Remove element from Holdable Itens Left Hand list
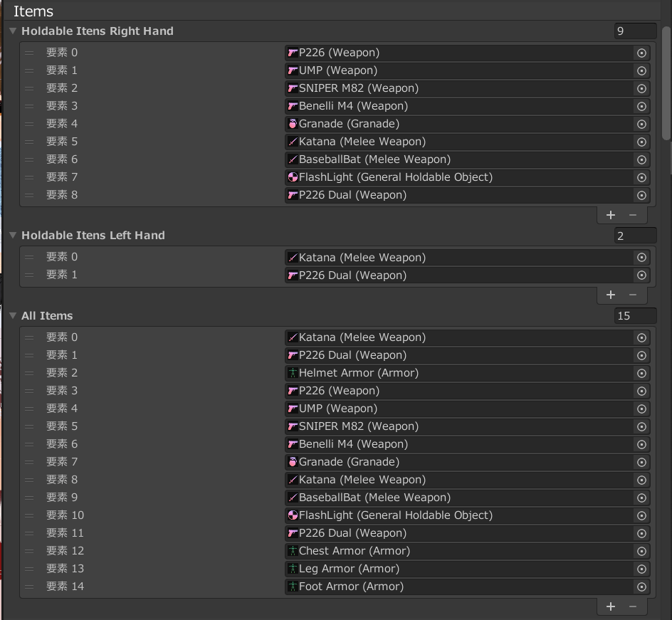 (x=633, y=295)
